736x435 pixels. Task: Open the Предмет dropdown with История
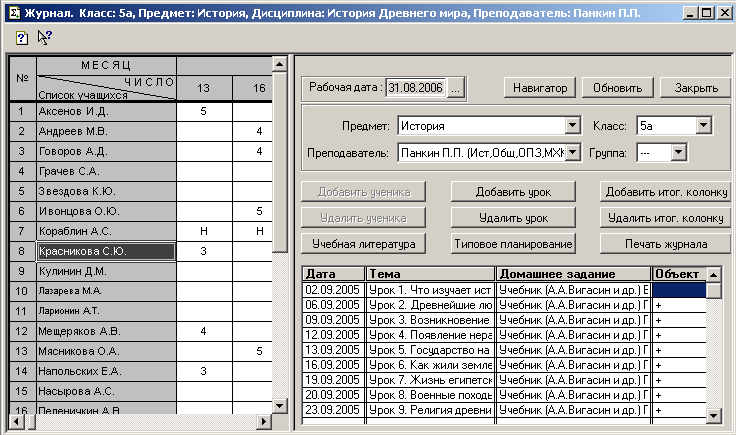pos(572,126)
